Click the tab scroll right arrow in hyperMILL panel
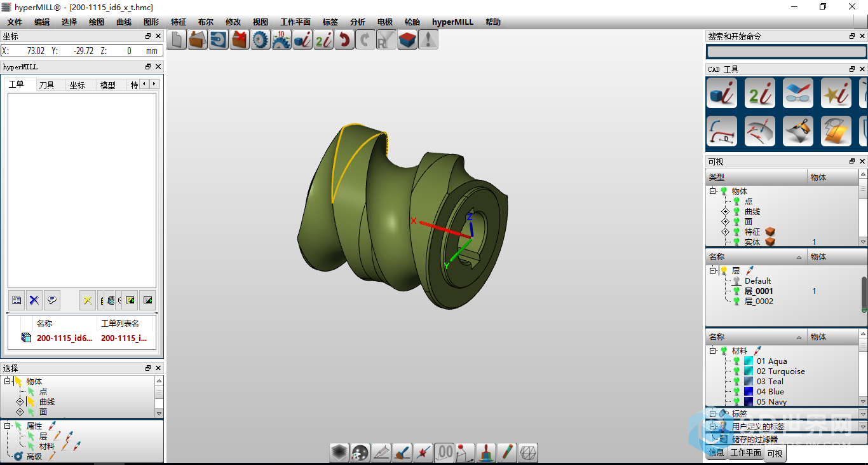The image size is (868, 465). [x=154, y=84]
